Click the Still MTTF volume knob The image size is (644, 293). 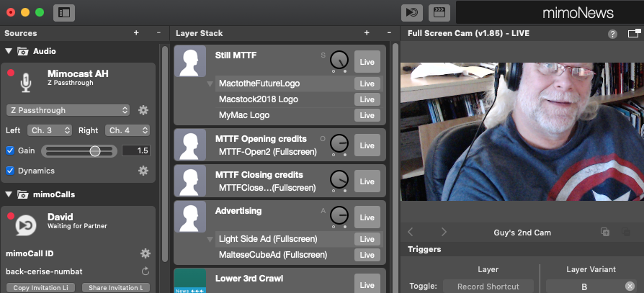339,60
